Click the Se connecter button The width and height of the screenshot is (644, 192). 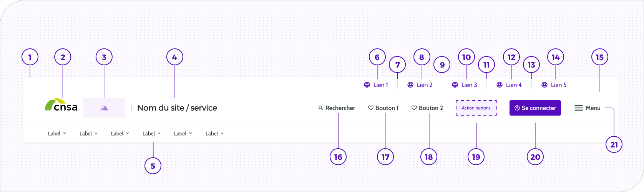coord(535,108)
